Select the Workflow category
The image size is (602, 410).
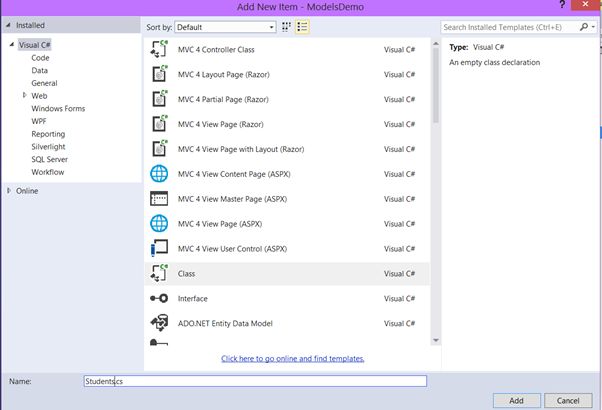48,172
